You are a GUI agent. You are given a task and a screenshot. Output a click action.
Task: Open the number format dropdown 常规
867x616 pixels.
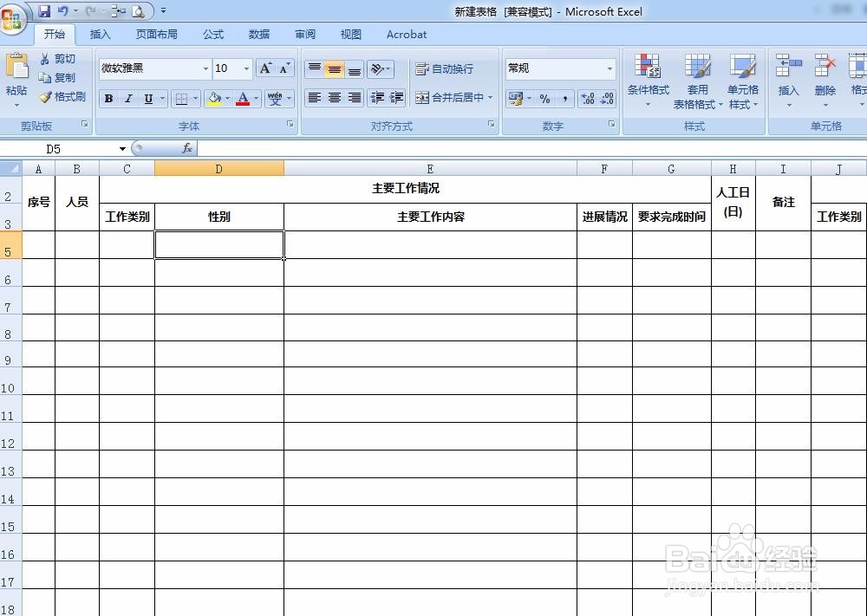(x=610, y=68)
